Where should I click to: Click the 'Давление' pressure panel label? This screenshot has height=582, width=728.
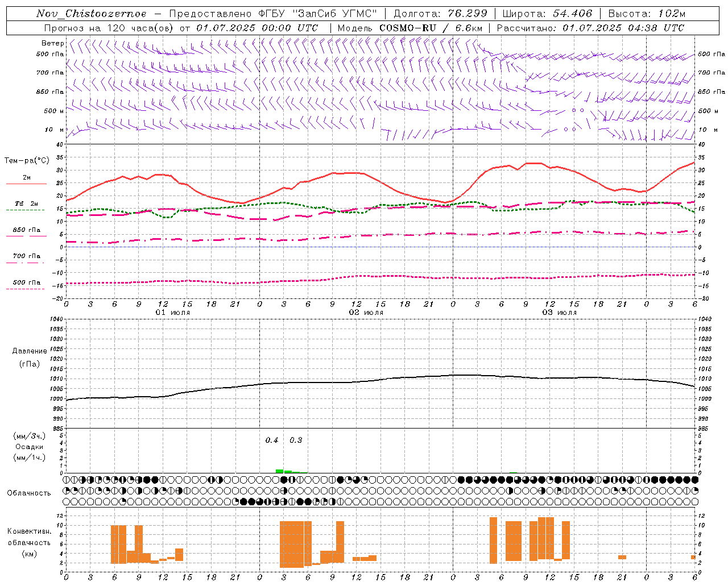click(30, 351)
